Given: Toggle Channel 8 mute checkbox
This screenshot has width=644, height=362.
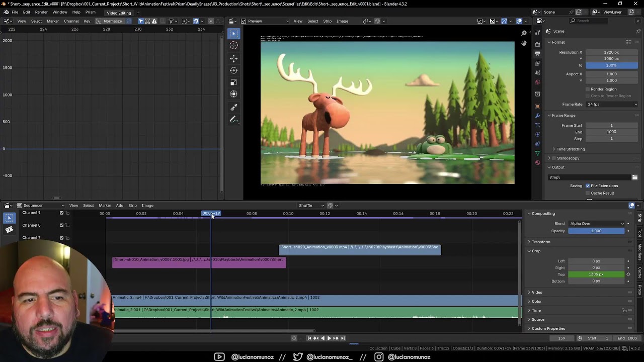Looking at the screenshot, I should pos(62,225).
